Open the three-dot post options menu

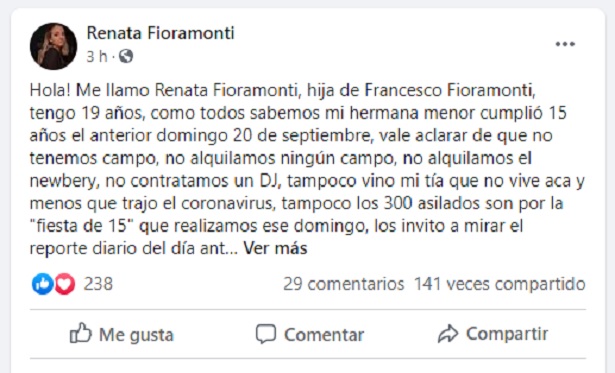(x=565, y=44)
